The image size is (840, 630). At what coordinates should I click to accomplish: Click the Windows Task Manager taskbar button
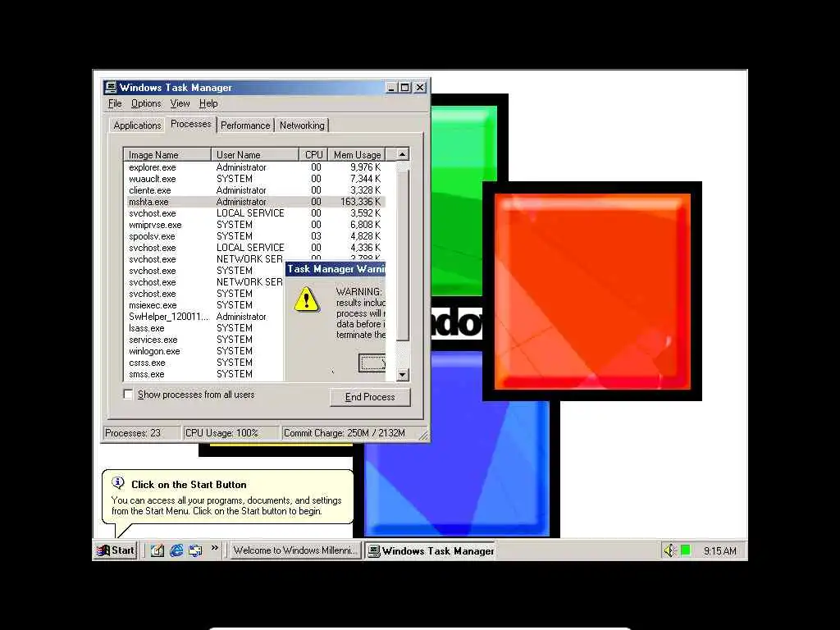(x=430, y=550)
